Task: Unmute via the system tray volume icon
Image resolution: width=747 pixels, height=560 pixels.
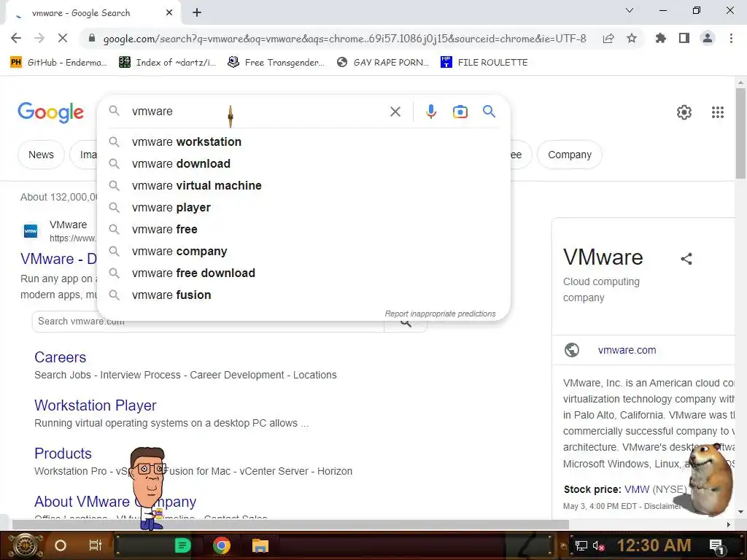Action: pos(598,545)
